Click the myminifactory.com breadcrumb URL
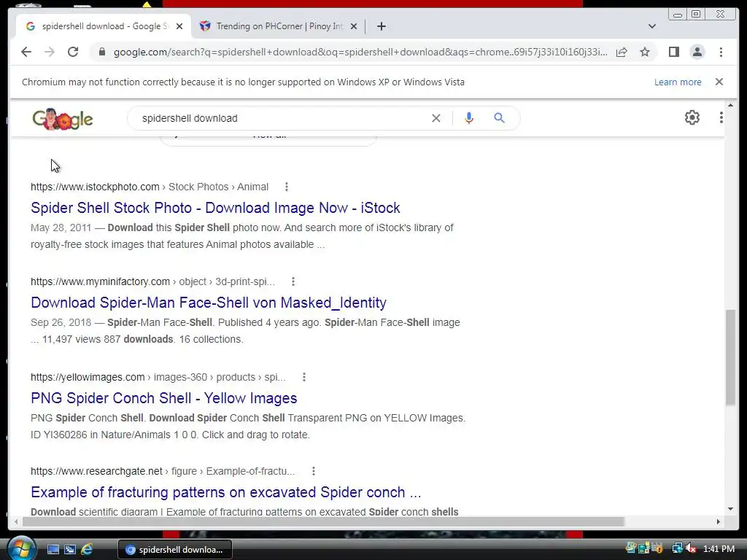Image resolution: width=747 pixels, height=560 pixels. 153,281
